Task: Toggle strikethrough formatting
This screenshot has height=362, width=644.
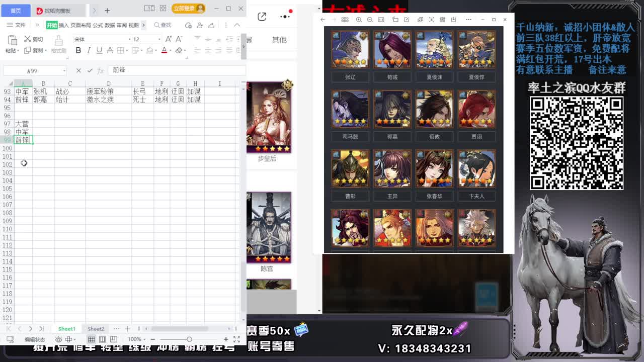Action: pos(110,50)
